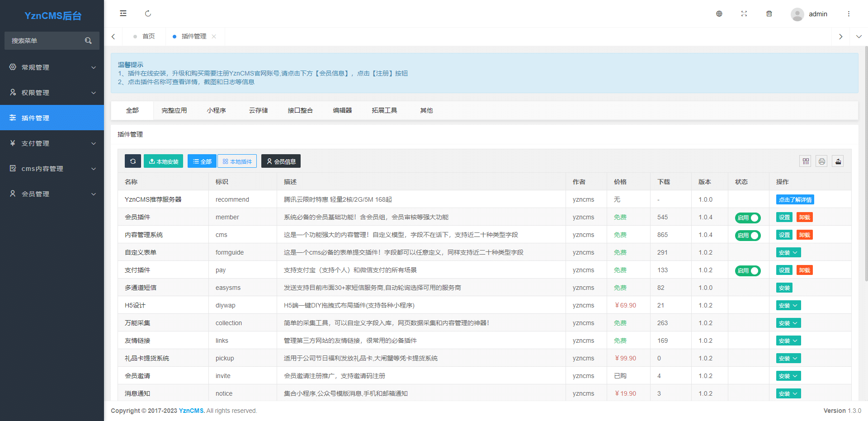Click the search magnifier icon in sidebar
Screen dimensions: 868x421
click(x=88, y=41)
